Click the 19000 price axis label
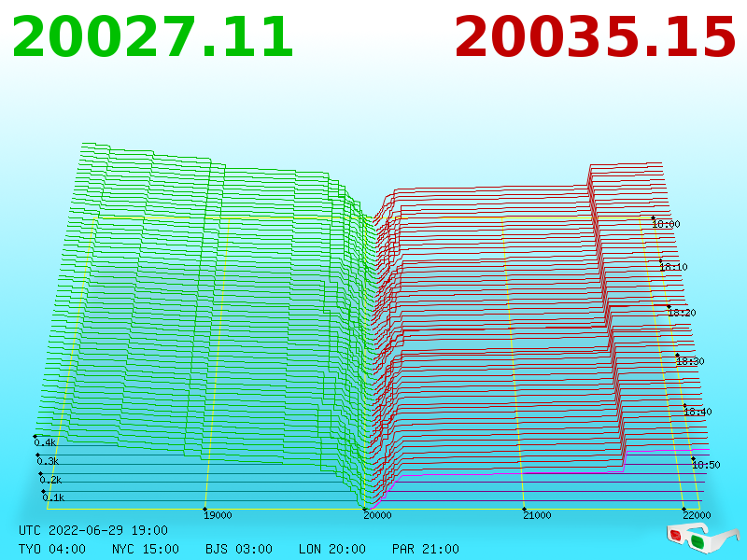Screen dimensions: 747x560 click(218, 515)
